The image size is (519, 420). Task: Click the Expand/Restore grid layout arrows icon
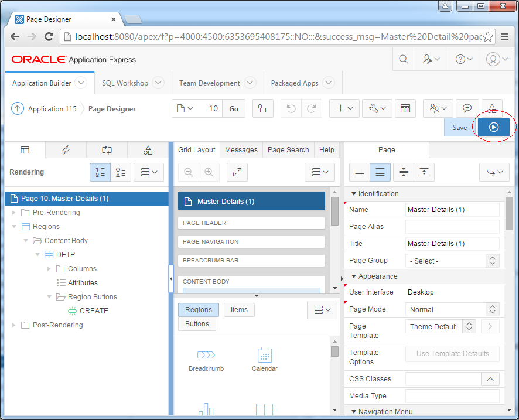pos(237,172)
